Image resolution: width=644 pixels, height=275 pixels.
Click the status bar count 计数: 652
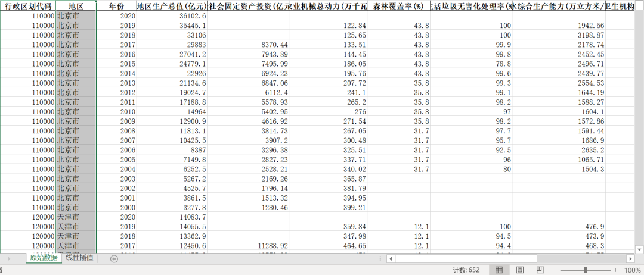click(466, 270)
